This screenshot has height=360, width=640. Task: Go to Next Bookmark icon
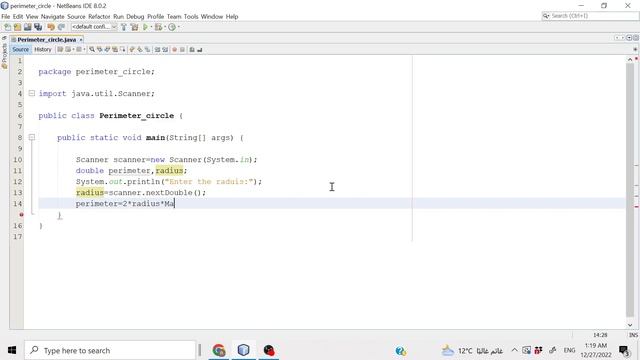[140, 49]
